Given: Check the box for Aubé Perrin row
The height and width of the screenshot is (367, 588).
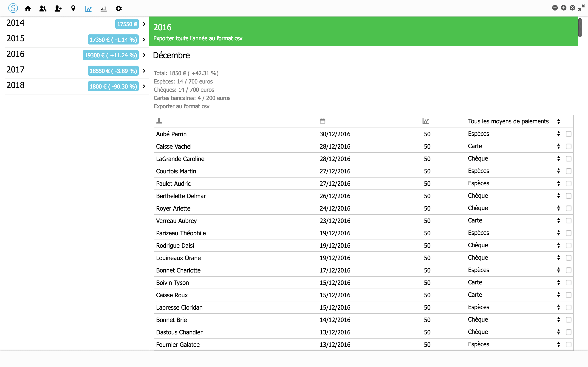Looking at the screenshot, I should 568,134.
